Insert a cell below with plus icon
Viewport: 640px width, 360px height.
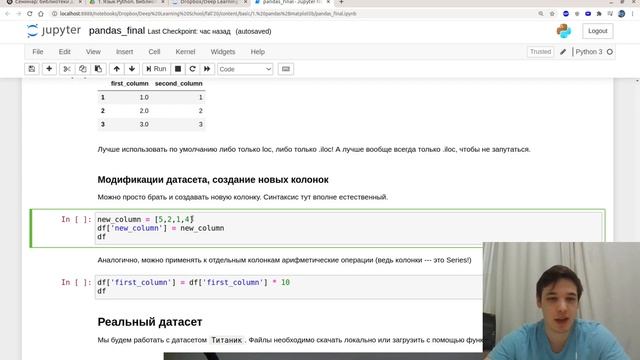(49, 69)
